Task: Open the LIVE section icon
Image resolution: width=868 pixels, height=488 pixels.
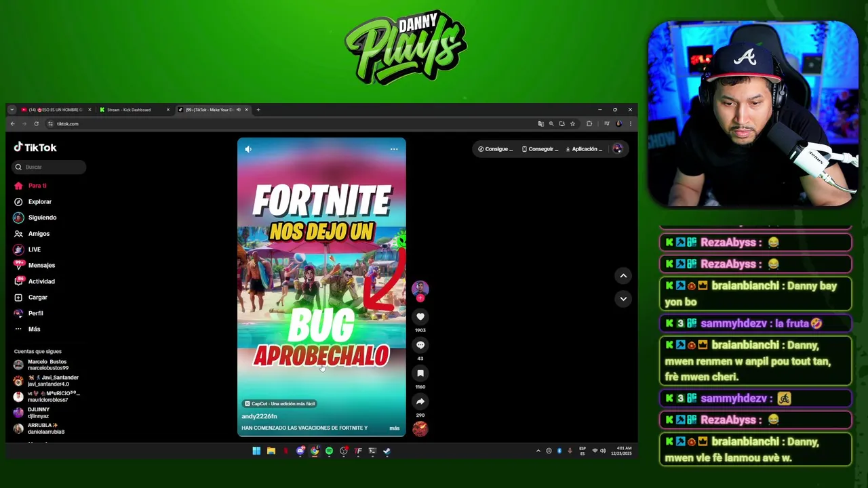Action: coord(18,249)
